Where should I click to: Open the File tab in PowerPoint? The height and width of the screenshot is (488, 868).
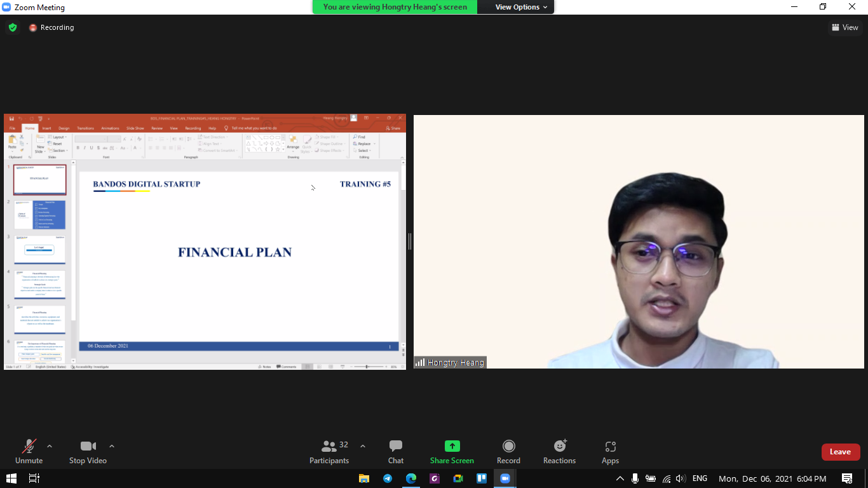click(12, 128)
